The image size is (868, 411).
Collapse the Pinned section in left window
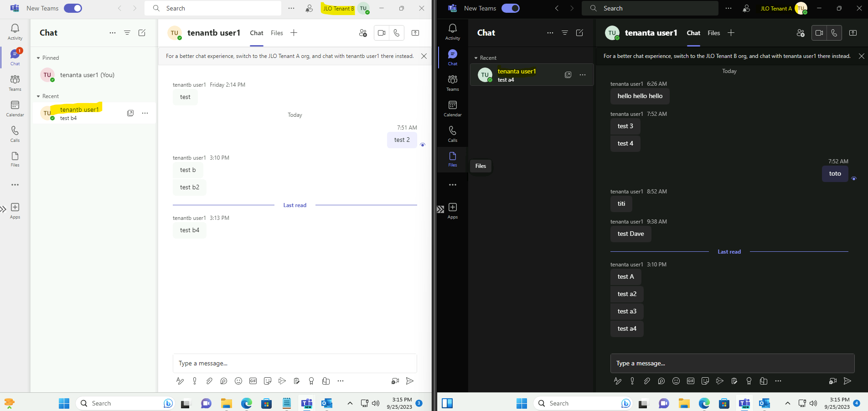point(38,58)
